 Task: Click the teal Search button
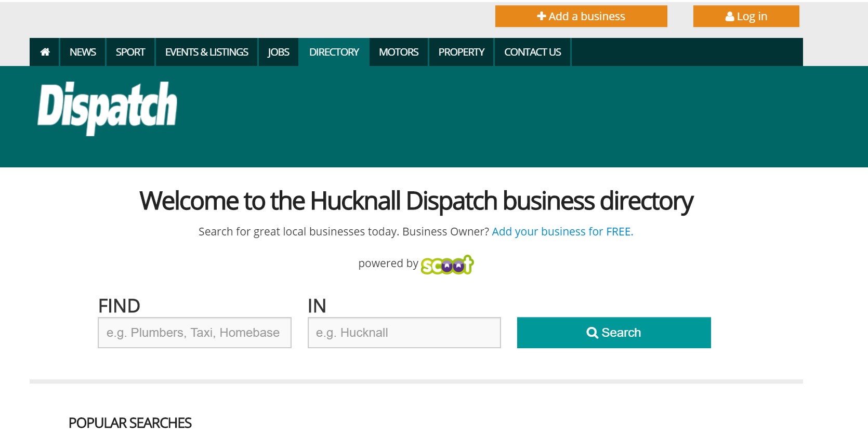[614, 333]
